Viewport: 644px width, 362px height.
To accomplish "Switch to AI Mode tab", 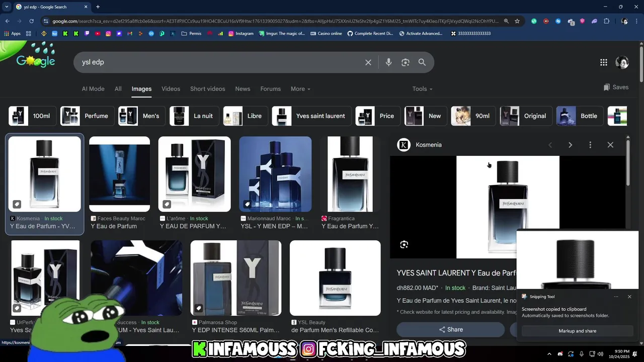I will [93, 88].
